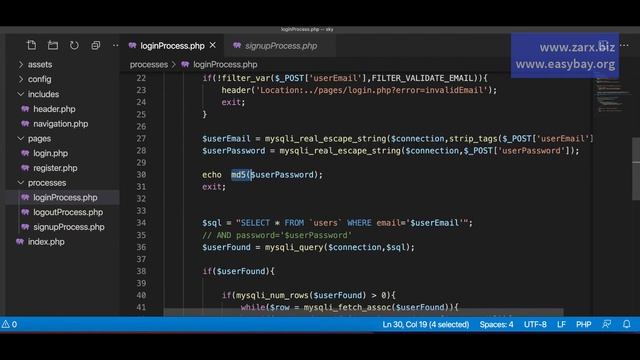Click line number 30 in gutter
The image size is (640, 360).
[141, 175]
